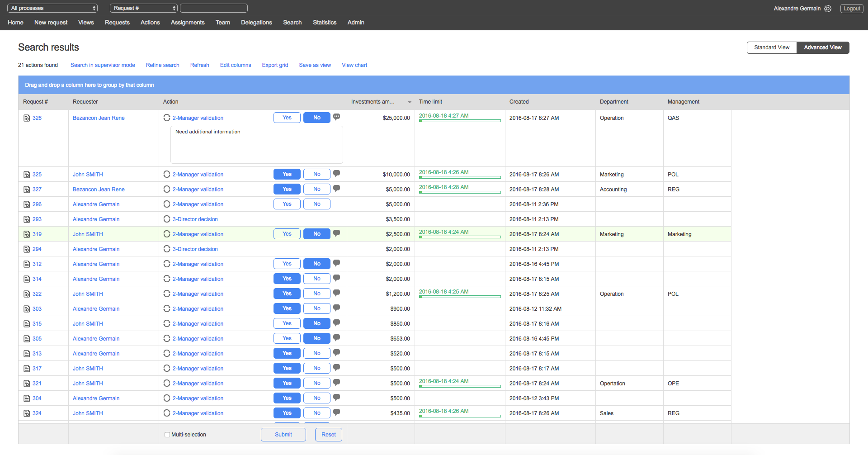
Task: Toggle No for request 312
Action: (316, 263)
